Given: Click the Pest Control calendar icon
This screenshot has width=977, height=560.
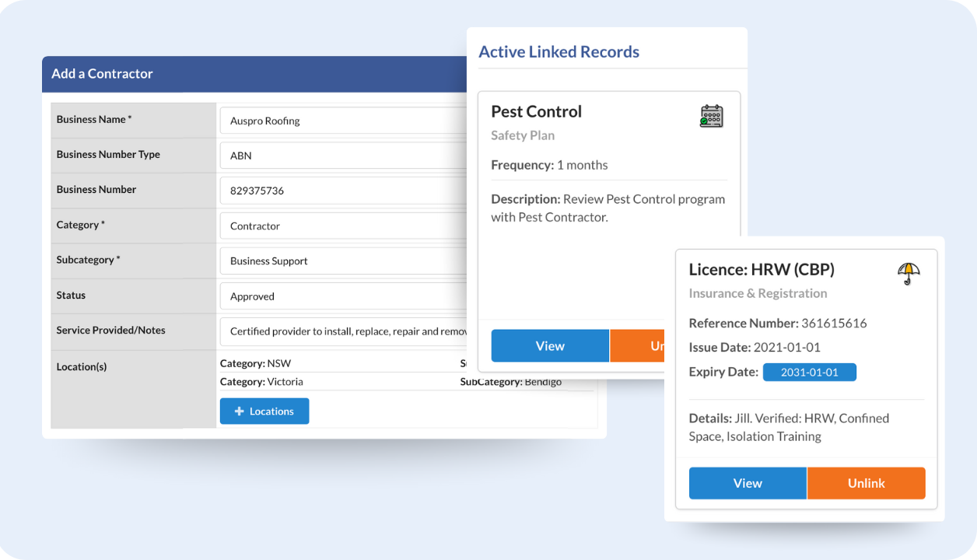Looking at the screenshot, I should 711,116.
